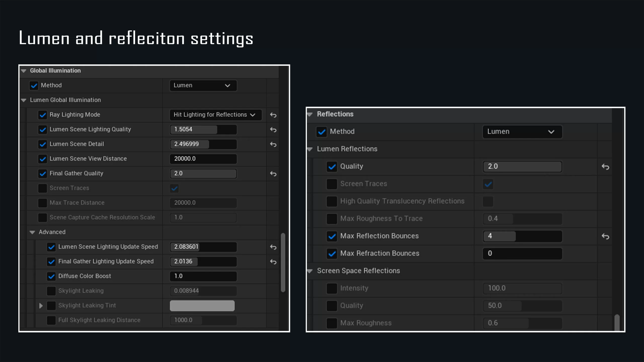Screen dimensions: 644x362
Task: Enable the Max Trace Distance override
Action: pos(43,203)
